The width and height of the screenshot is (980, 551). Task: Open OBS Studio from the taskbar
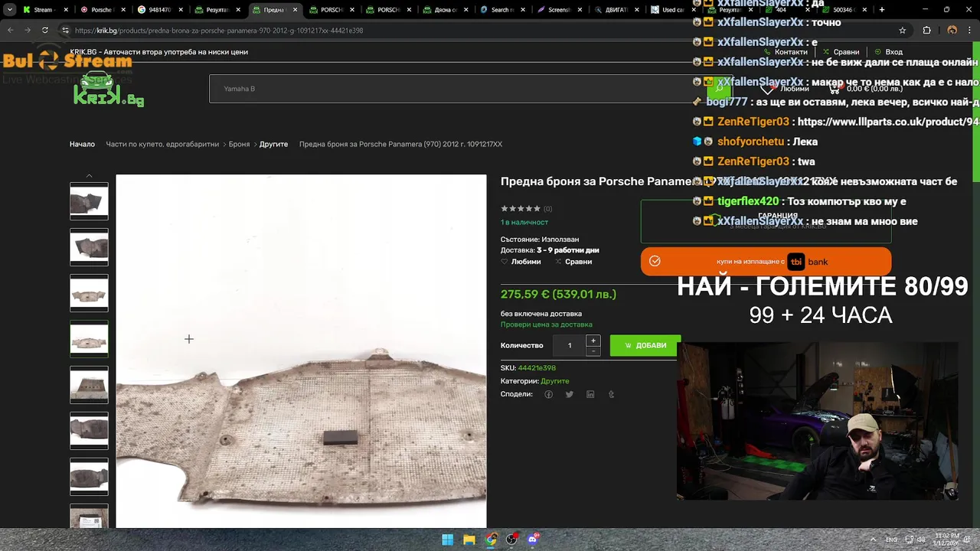pos(512,540)
